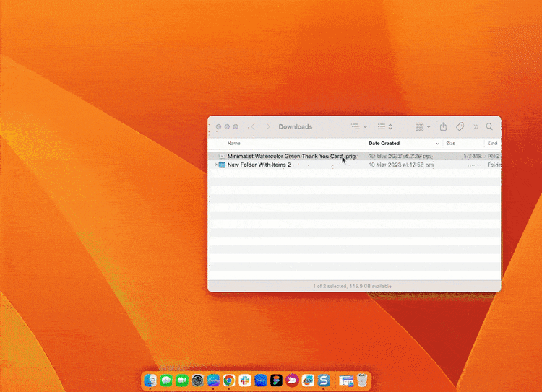Open the list view options dropdown with chevron
The image size is (542, 392).
pyautogui.click(x=358, y=127)
